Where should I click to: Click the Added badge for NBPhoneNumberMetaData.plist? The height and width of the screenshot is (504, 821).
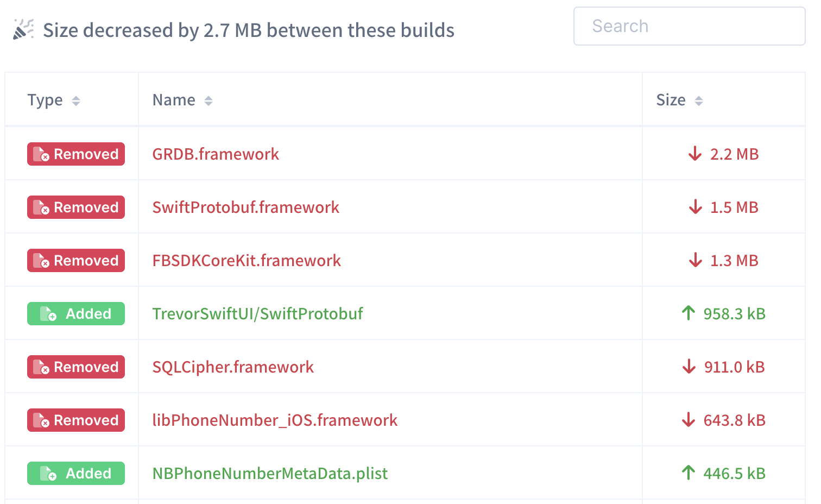coord(75,473)
